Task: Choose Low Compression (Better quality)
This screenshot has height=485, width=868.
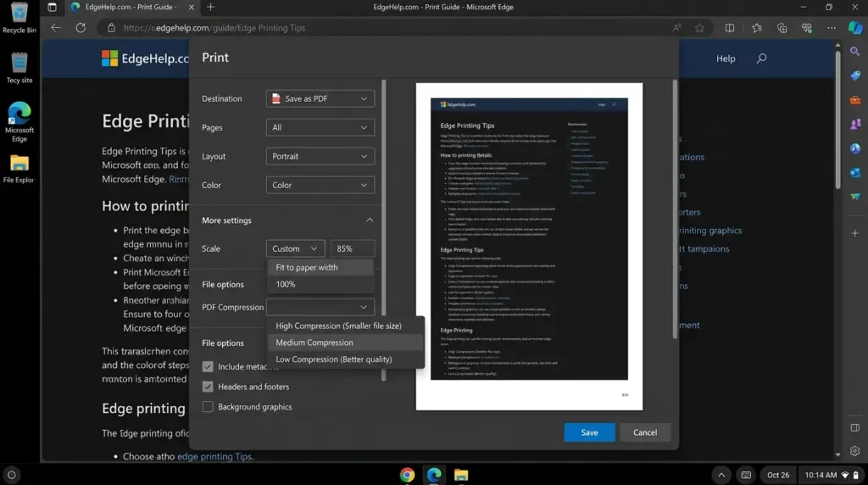Action: (346, 360)
